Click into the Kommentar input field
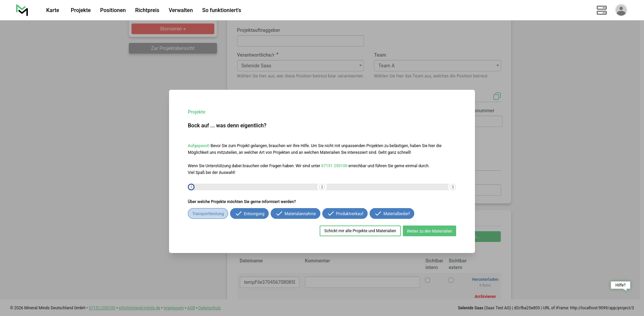 (362, 282)
